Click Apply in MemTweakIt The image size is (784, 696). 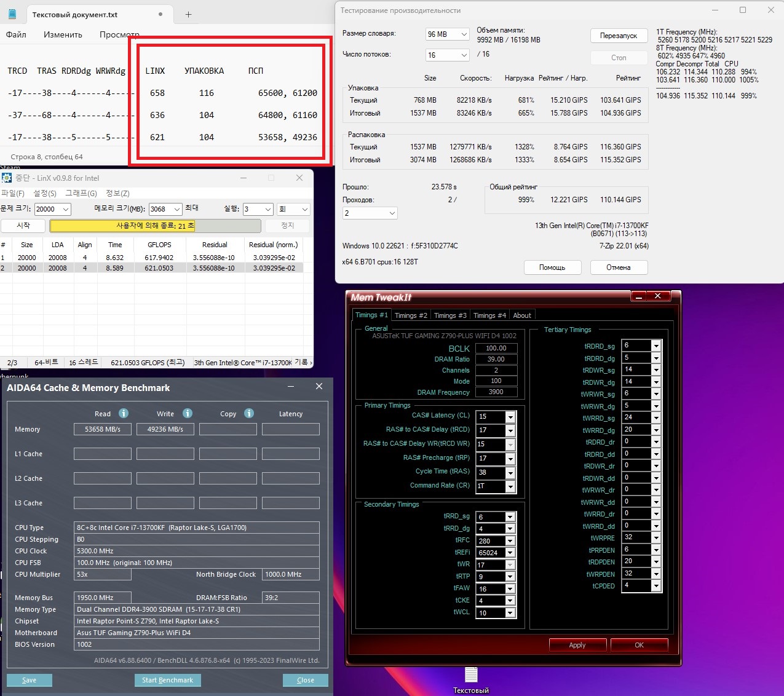pyautogui.click(x=577, y=645)
